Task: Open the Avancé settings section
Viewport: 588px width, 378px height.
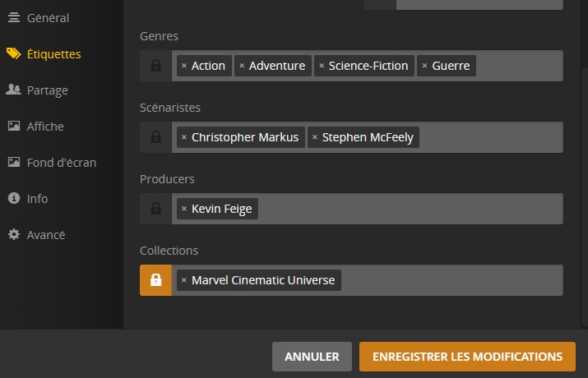Action: (45, 235)
